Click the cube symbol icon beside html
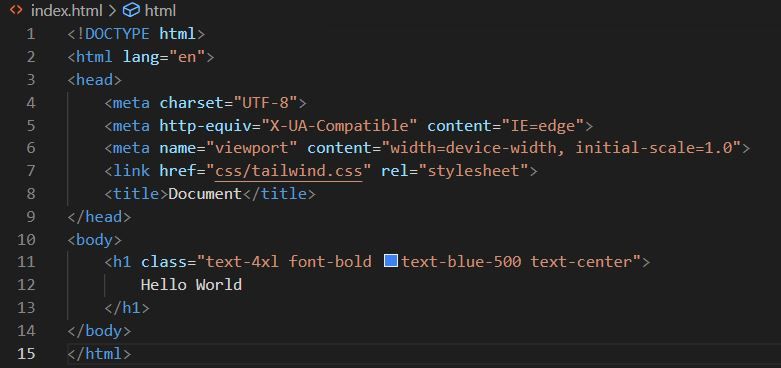The width and height of the screenshot is (781, 368). (131, 10)
